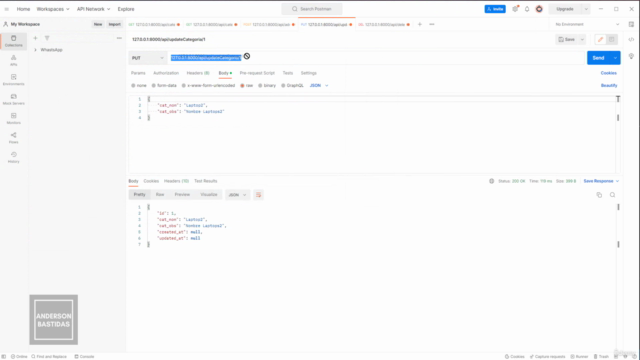Open the hamburger menu icon

(7, 9)
